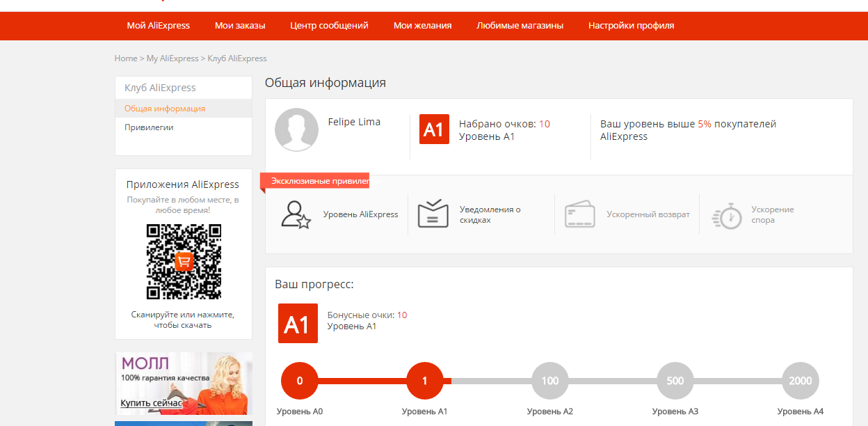Click the Уровень A2 label under progress bar

[x=550, y=411]
